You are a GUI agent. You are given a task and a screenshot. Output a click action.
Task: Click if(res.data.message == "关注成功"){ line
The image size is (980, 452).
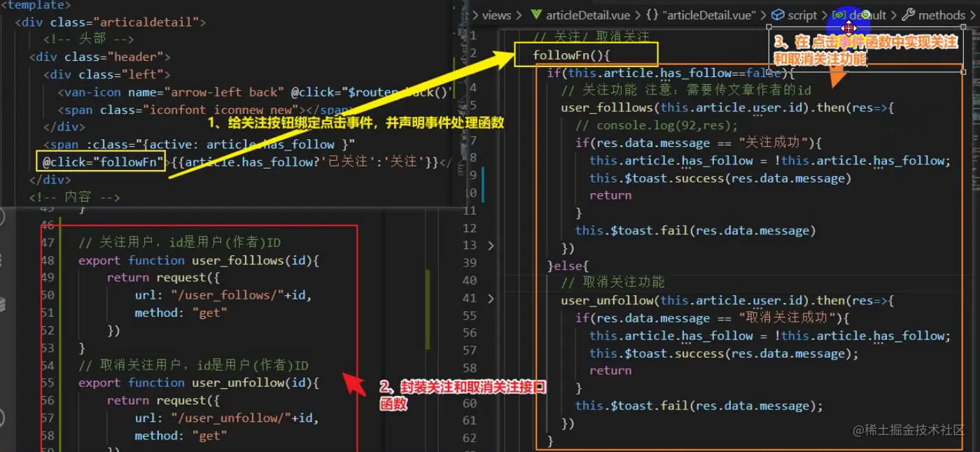[698, 143]
